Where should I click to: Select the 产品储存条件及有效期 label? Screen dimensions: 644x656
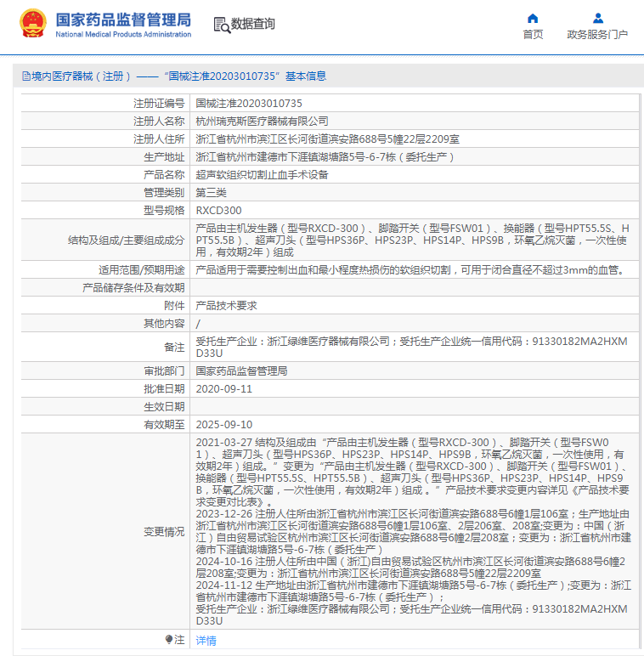point(133,288)
